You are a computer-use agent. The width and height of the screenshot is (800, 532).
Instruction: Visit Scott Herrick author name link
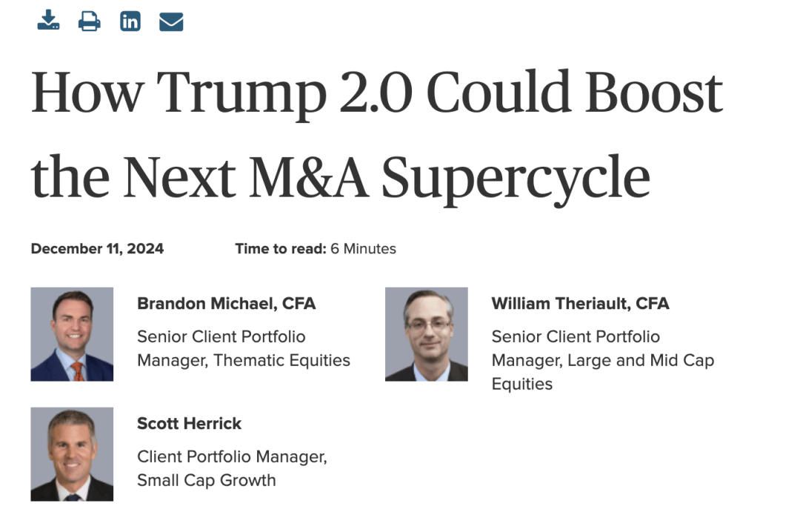coord(190,423)
